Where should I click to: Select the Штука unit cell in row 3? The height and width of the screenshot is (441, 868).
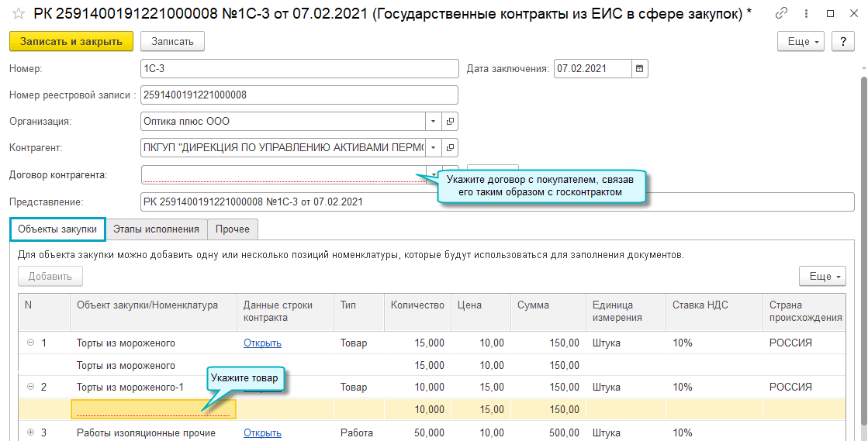pos(625,432)
